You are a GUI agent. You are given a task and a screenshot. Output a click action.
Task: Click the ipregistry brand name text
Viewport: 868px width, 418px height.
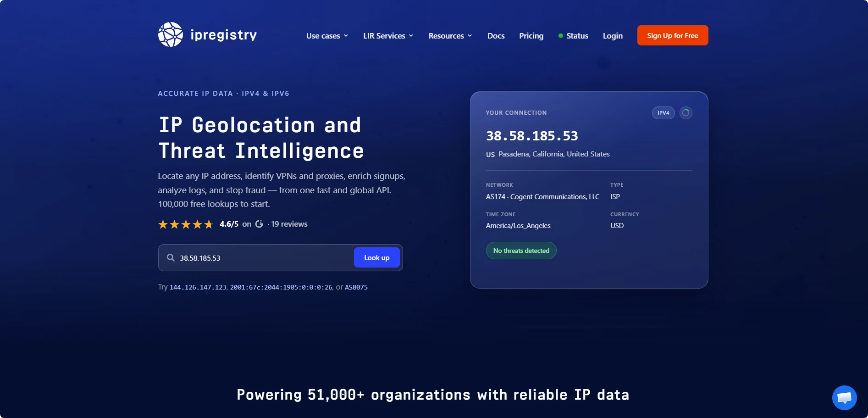tap(223, 35)
